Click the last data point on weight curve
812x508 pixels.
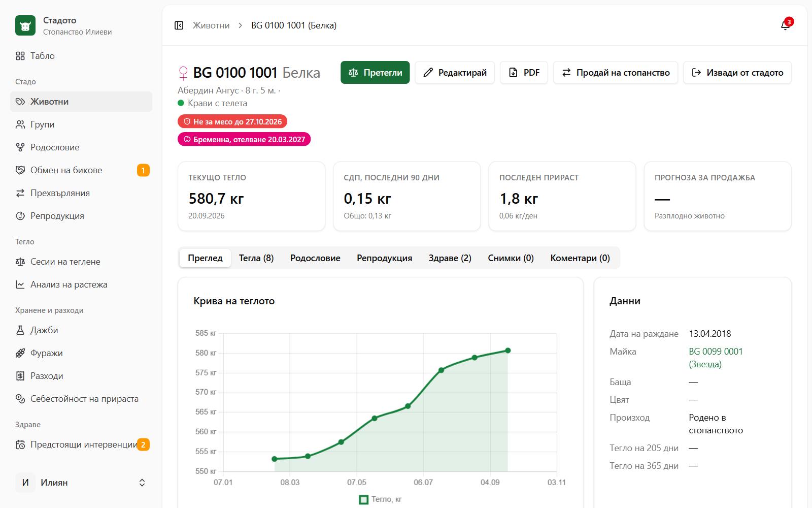(507, 351)
